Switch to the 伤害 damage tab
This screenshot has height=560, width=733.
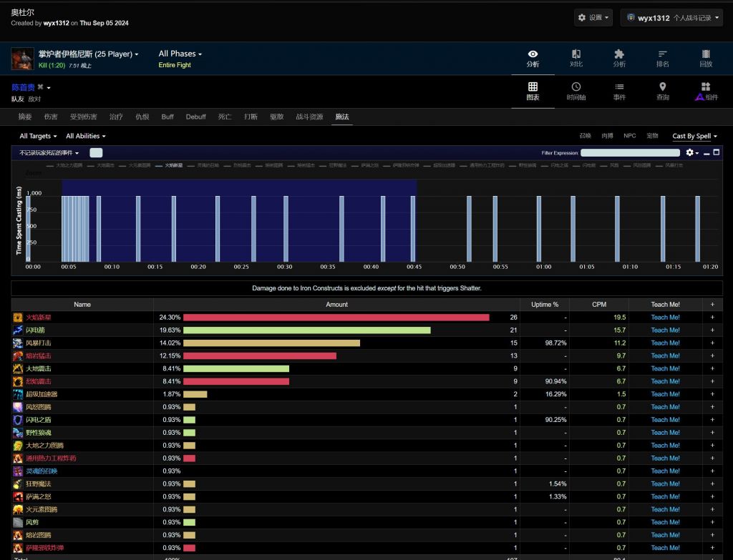click(x=51, y=117)
